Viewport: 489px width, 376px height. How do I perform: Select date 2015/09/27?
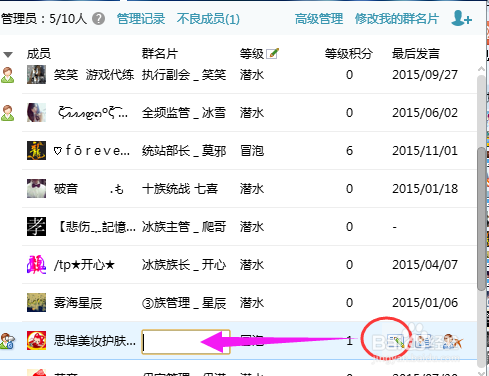click(425, 75)
